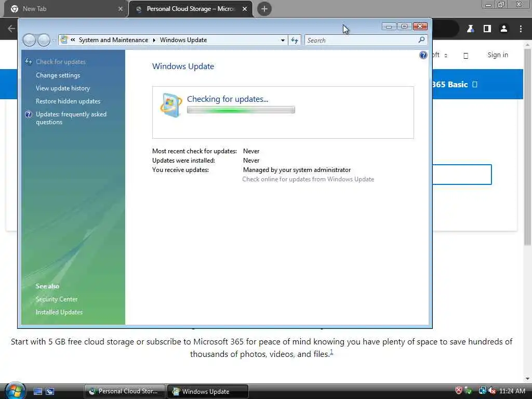Click the empty box icon before Sign in
Viewport: 532px width, 399px height.
466,56
